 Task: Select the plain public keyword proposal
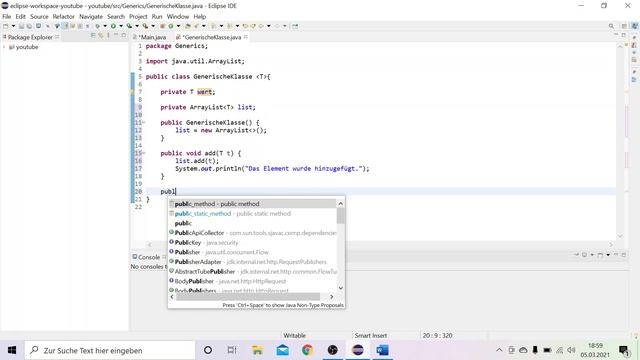[x=253, y=223]
